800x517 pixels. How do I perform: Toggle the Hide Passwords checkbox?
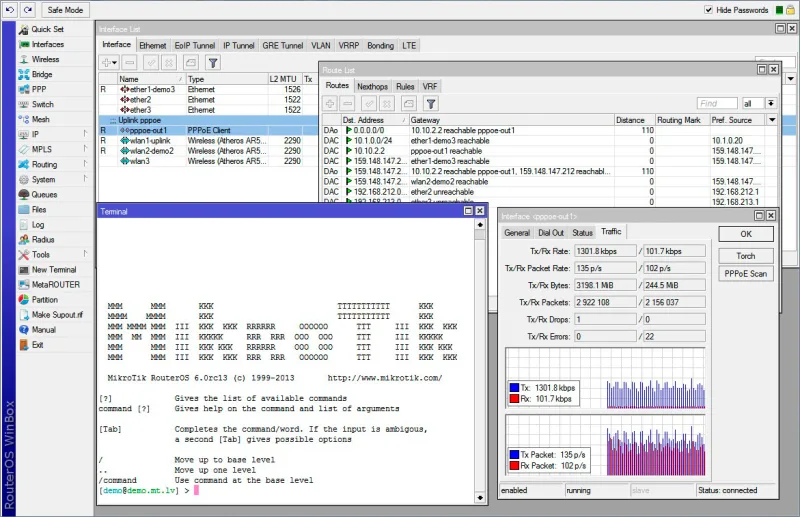(708, 10)
